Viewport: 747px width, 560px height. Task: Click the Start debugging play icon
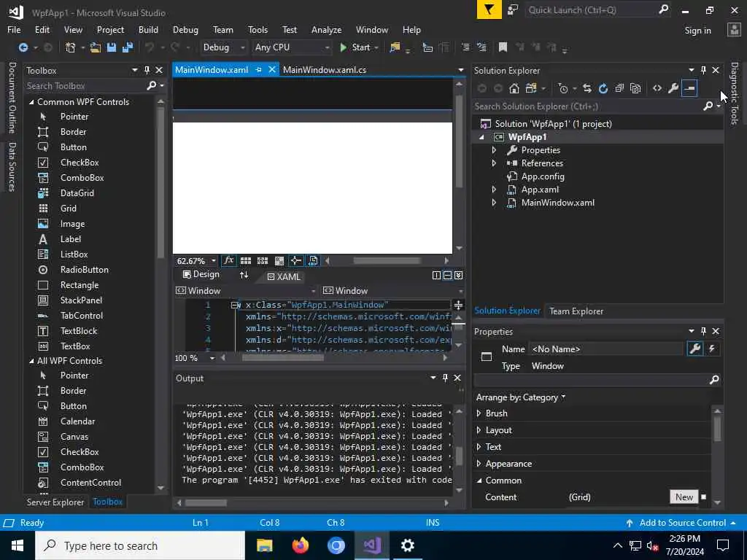coord(343,47)
